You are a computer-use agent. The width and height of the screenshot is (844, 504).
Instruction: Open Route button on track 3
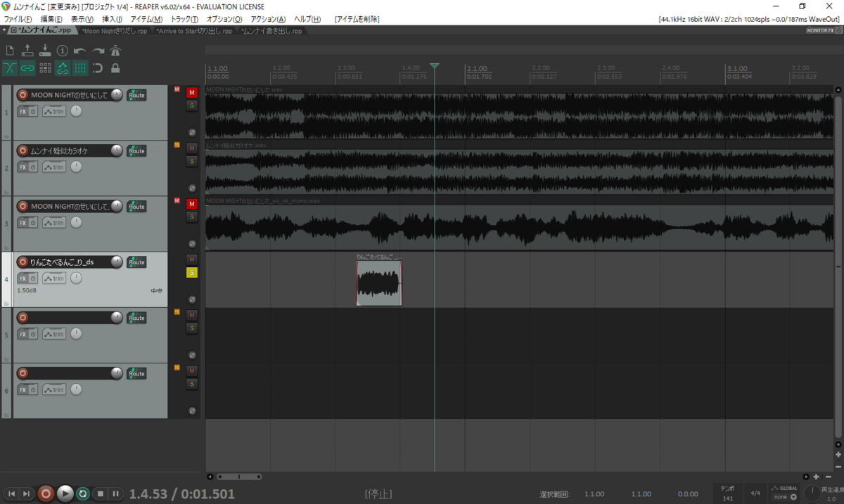point(136,207)
